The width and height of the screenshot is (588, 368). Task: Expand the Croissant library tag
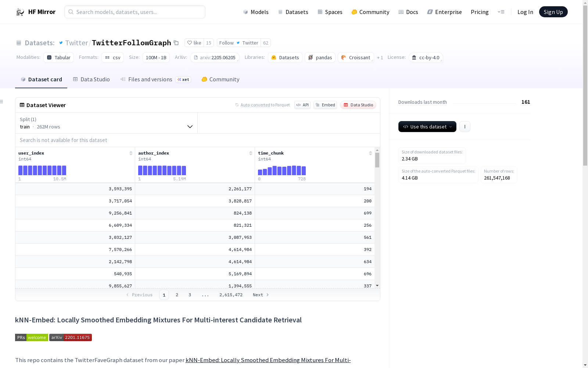356,57
